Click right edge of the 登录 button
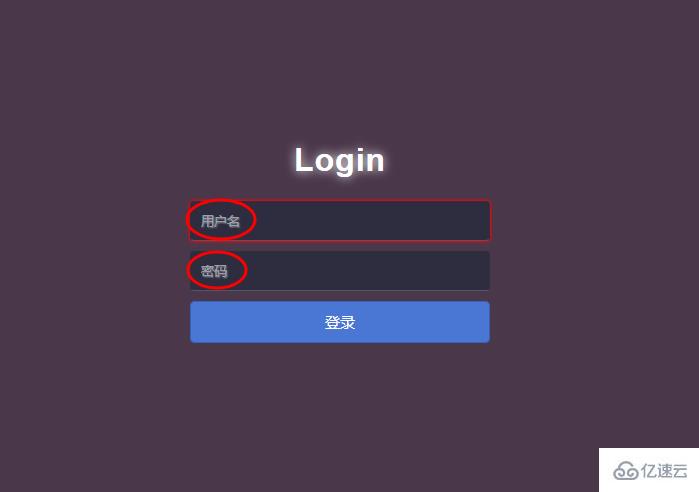 [486, 322]
